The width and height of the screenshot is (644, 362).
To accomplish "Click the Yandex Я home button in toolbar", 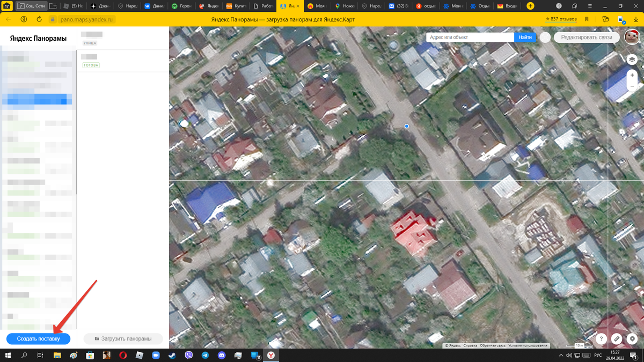I will coord(24,19).
